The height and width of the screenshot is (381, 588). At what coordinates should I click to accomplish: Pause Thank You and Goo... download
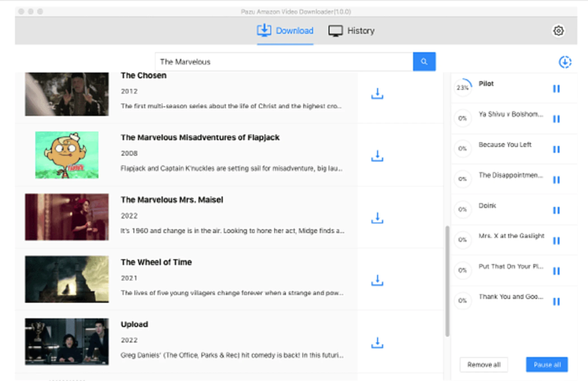[x=556, y=301]
